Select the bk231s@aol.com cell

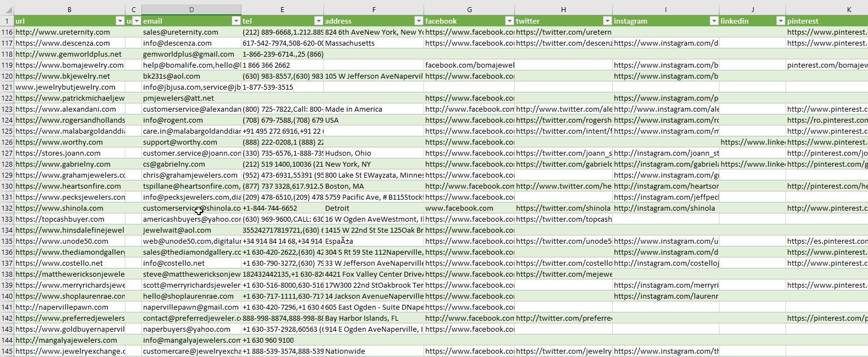(191, 76)
